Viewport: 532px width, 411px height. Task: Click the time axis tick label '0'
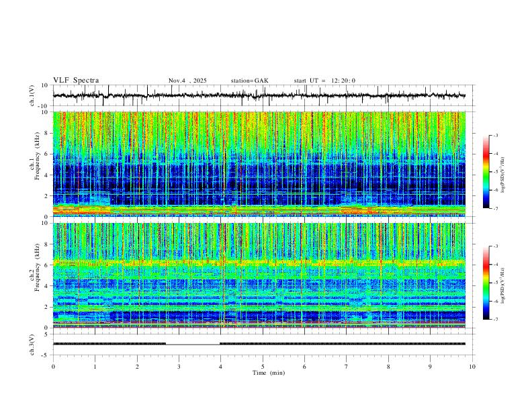point(53,367)
